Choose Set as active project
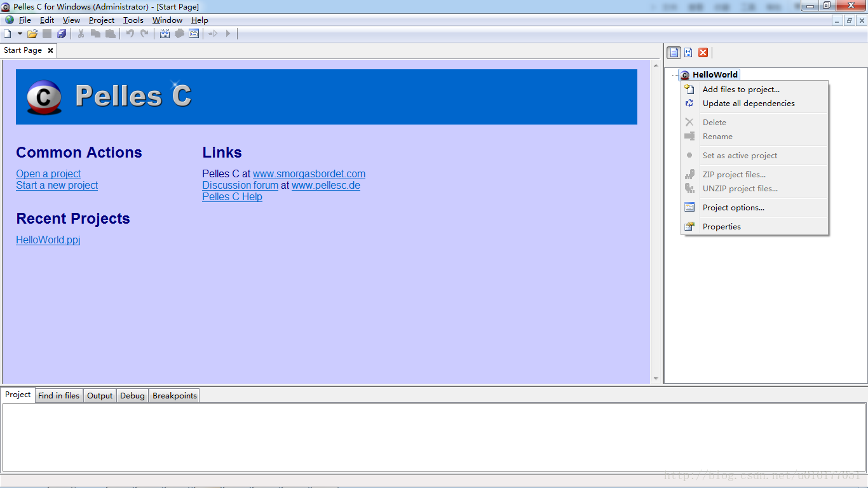 tap(755, 156)
